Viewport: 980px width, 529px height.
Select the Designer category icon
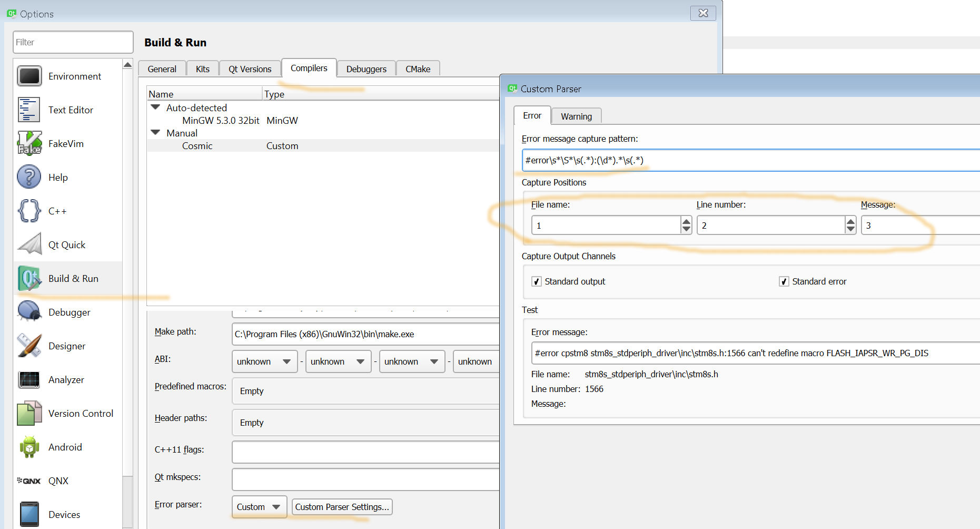pos(29,346)
